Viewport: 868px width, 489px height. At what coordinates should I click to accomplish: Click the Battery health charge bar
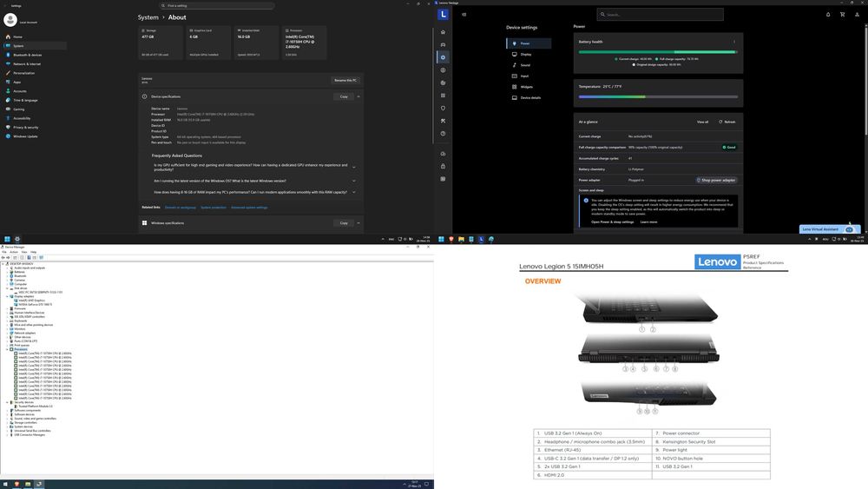tap(658, 52)
